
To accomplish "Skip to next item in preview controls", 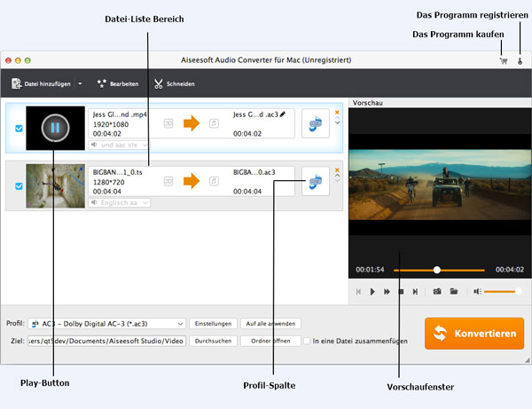I will point(415,292).
